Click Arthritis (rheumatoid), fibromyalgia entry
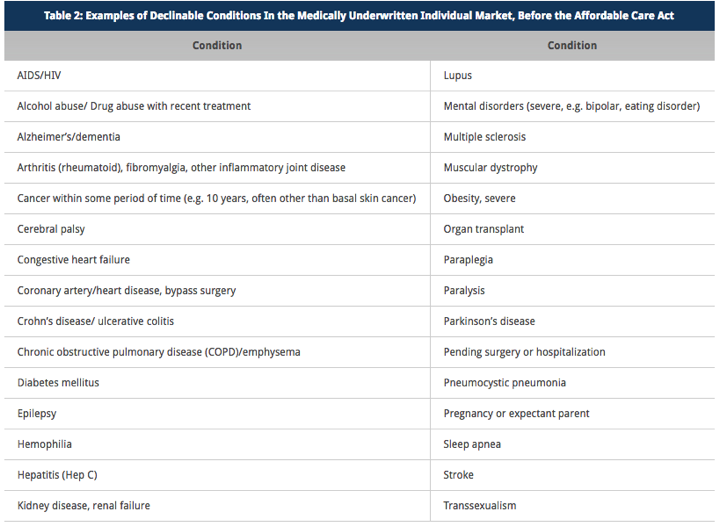Image resolution: width=720 pixels, height=527 pixels. [x=181, y=168]
